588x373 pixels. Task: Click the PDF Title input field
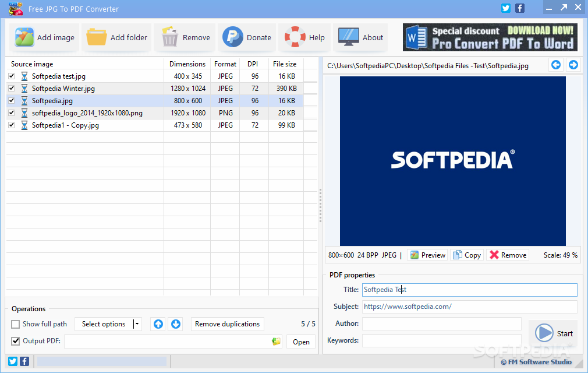(x=469, y=290)
